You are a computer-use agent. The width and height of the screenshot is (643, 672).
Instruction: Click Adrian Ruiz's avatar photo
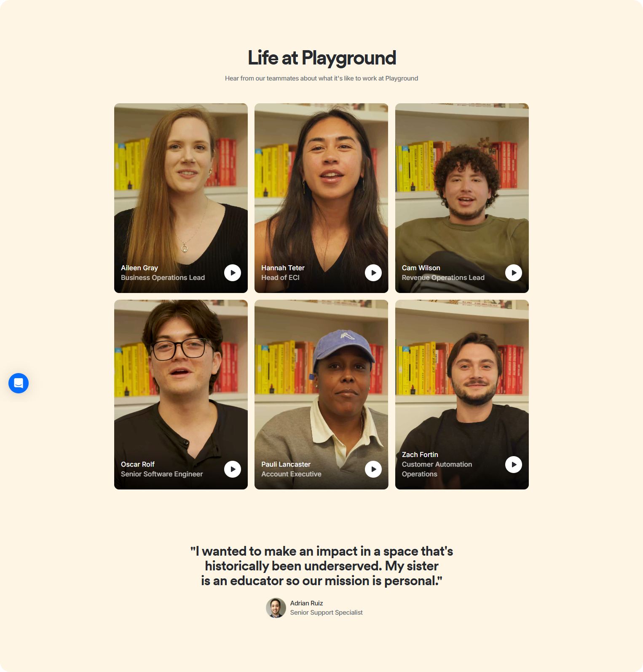coord(276,608)
